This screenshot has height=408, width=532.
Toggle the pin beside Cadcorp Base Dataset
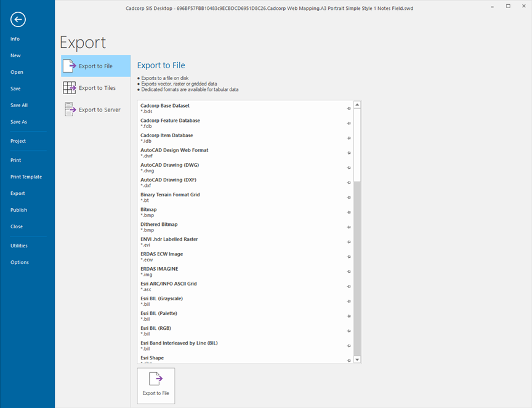coord(349,108)
